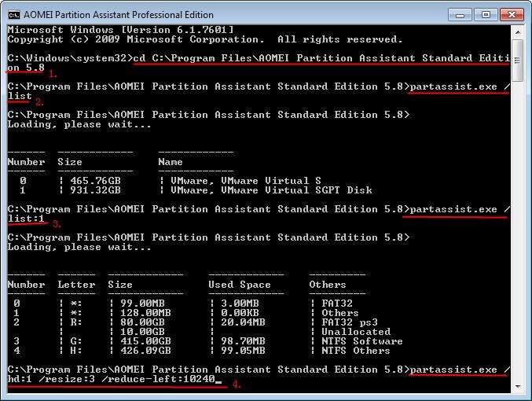532x401 pixels.
Task: Close the AOMEI Partition Assistant window
Action: (x=512, y=15)
